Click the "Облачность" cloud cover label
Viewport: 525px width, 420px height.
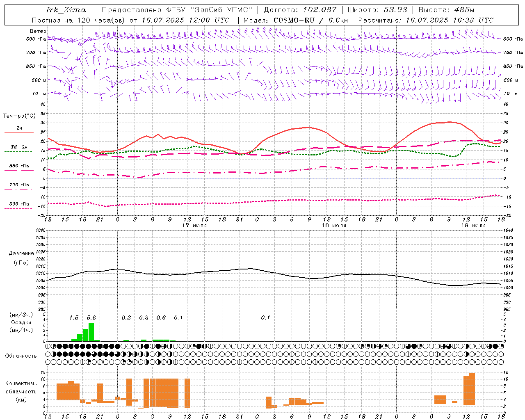[x=21, y=356]
